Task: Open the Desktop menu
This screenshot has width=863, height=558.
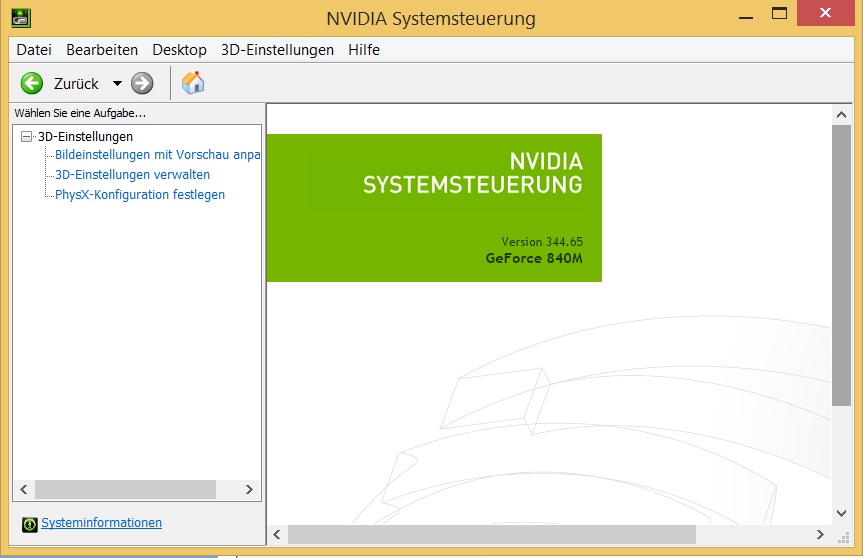Action: 179,50
